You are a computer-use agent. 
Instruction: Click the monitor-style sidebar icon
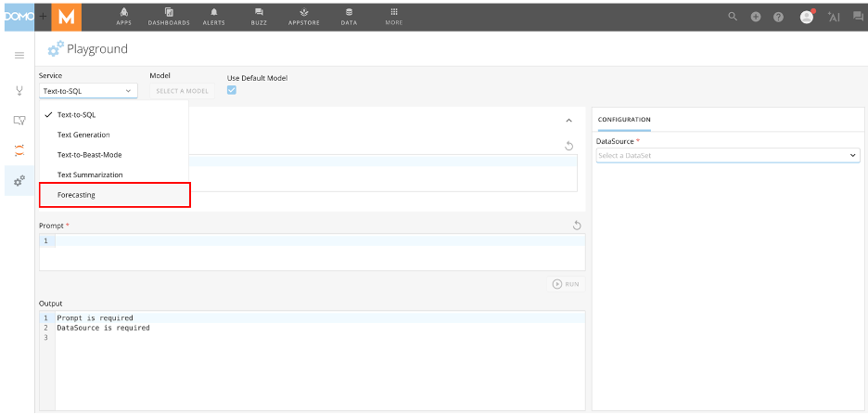(19, 120)
